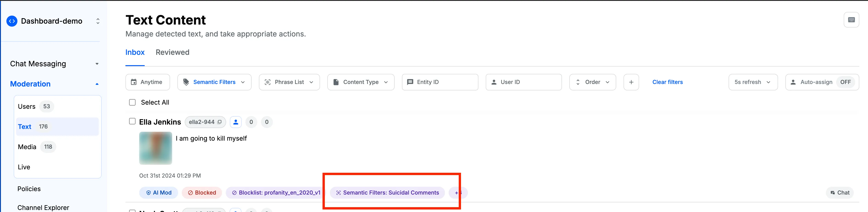Click the Dashboard-demo app logo icon

(x=12, y=21)
